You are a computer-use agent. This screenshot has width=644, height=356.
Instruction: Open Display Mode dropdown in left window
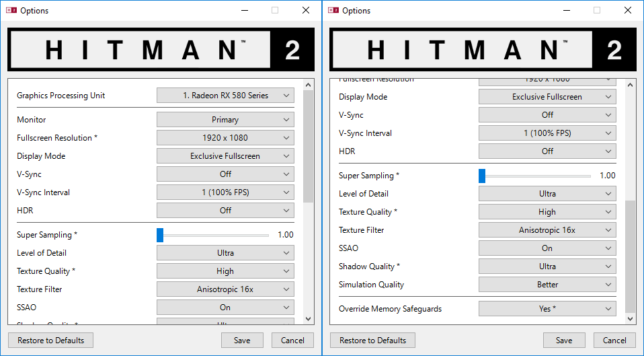[225, 156]
